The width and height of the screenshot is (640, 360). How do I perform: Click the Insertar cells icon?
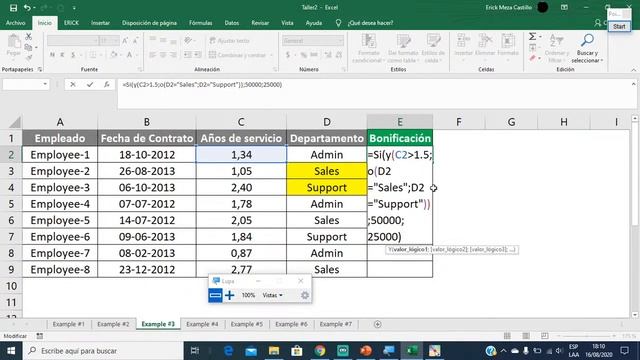tap(463, 41)
